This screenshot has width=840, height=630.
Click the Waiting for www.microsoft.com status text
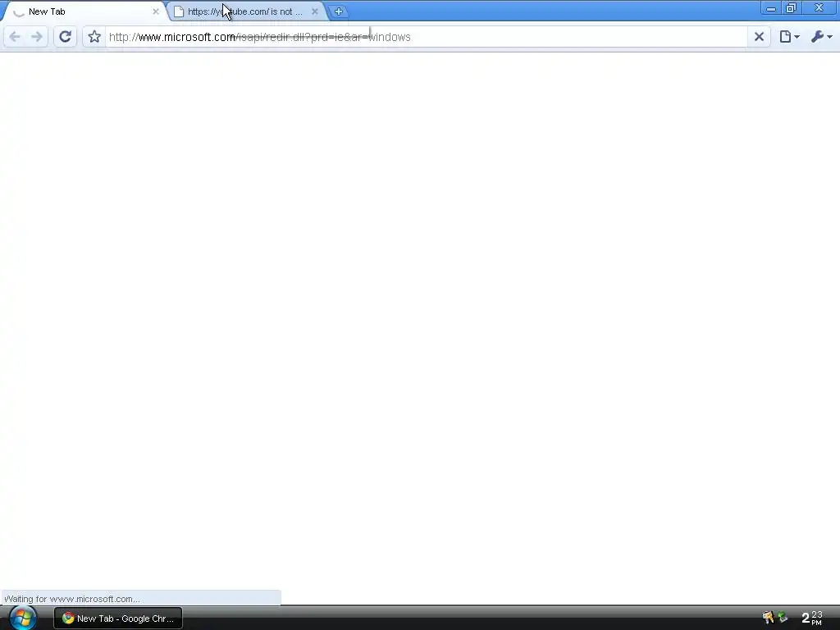[x=72, y=599]
